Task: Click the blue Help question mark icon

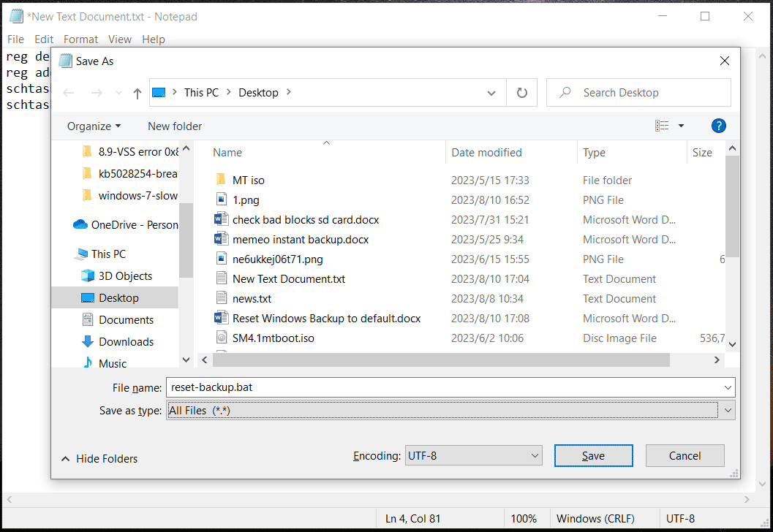Action: (718, 126)
